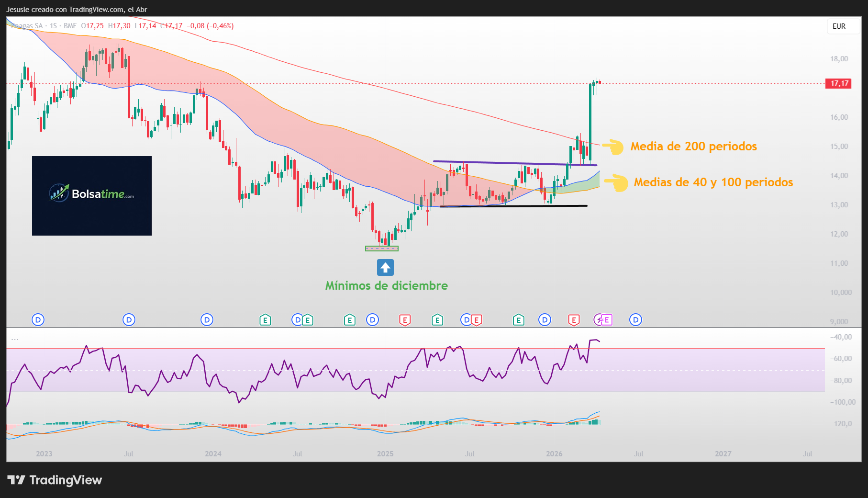The height and width of the screenshot is (498, 868).
Task: Open the three-dots indicator pane menu
Action: pyautogui.click(x=15, y=339)
